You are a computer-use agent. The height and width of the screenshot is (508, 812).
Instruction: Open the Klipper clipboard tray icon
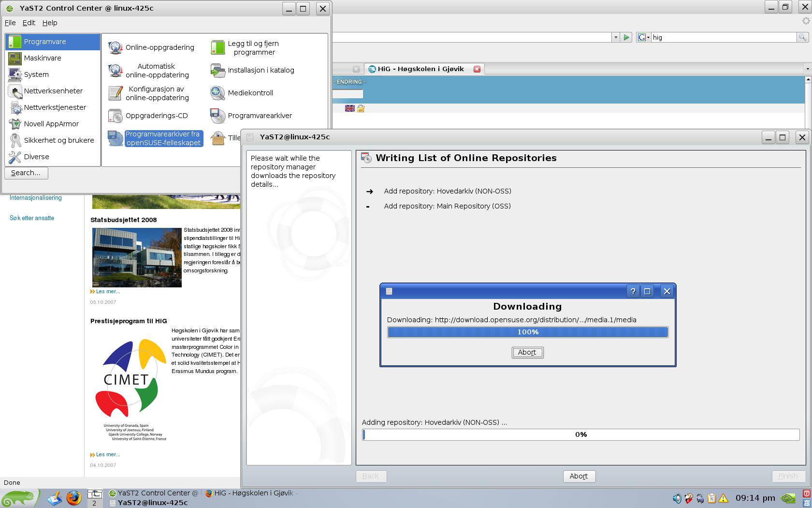click(x=711, y=498)
